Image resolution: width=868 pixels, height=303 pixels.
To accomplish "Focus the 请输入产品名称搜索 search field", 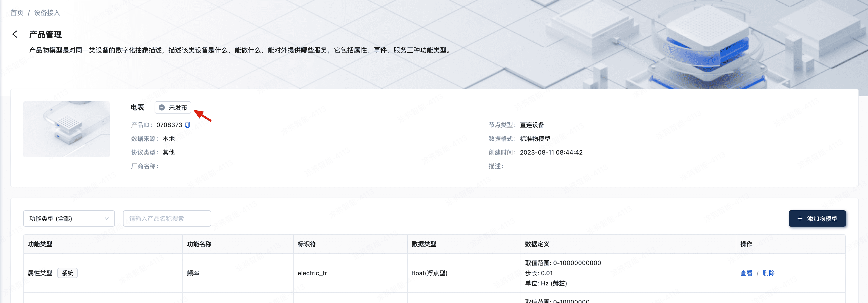I will point(167,218).
